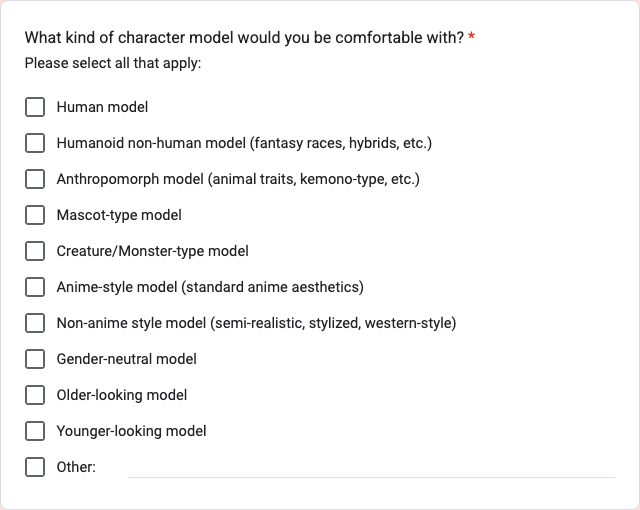Check the Other option checkbox

coord(35,467)
